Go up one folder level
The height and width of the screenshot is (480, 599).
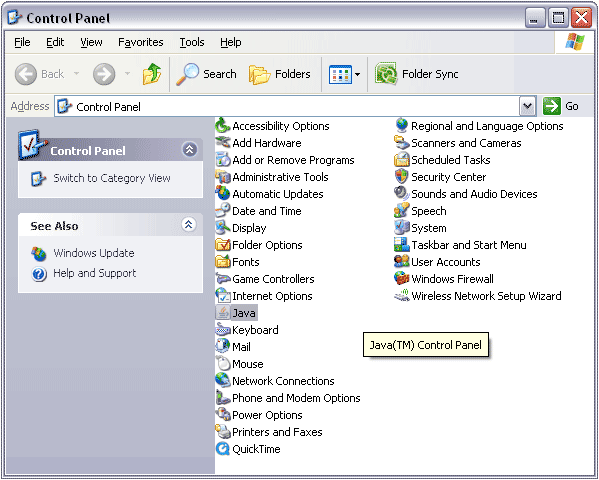click(152, 74)
